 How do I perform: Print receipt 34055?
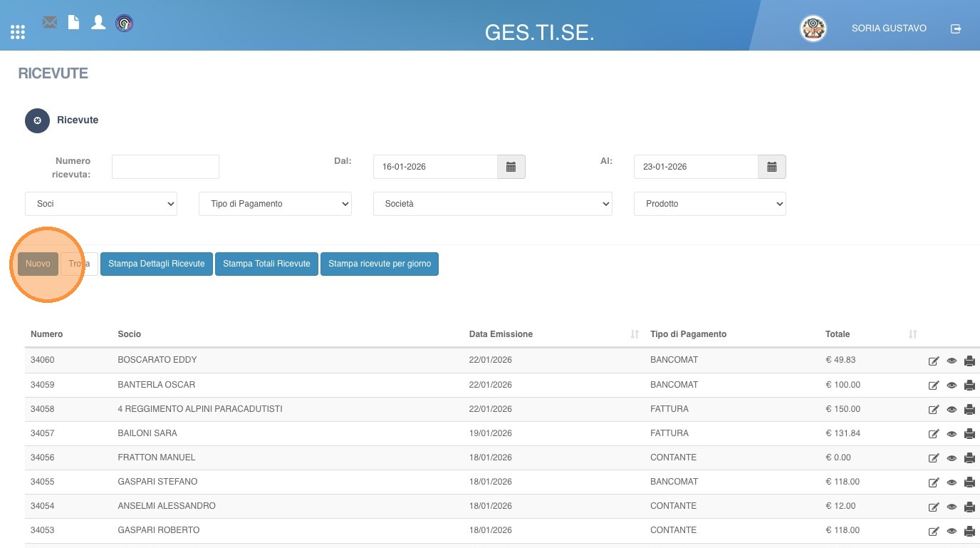point(969,482)
